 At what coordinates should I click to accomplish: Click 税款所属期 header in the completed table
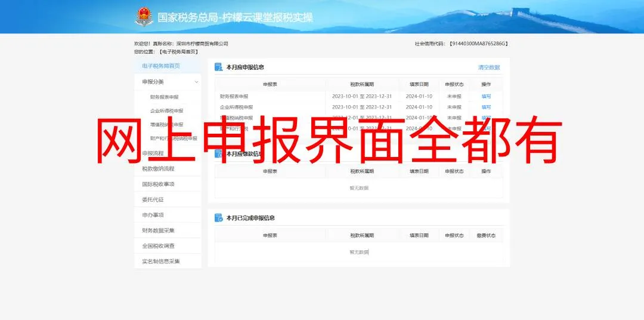[x=362, y=236]
